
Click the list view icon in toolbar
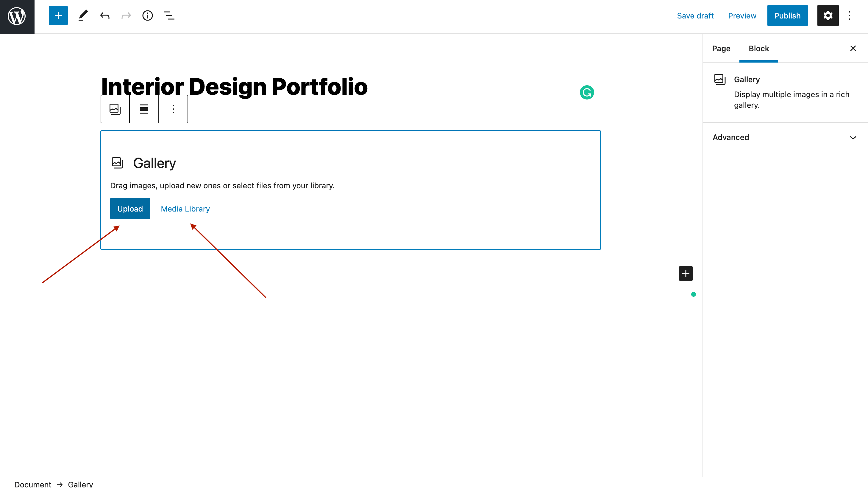(170, 16)
